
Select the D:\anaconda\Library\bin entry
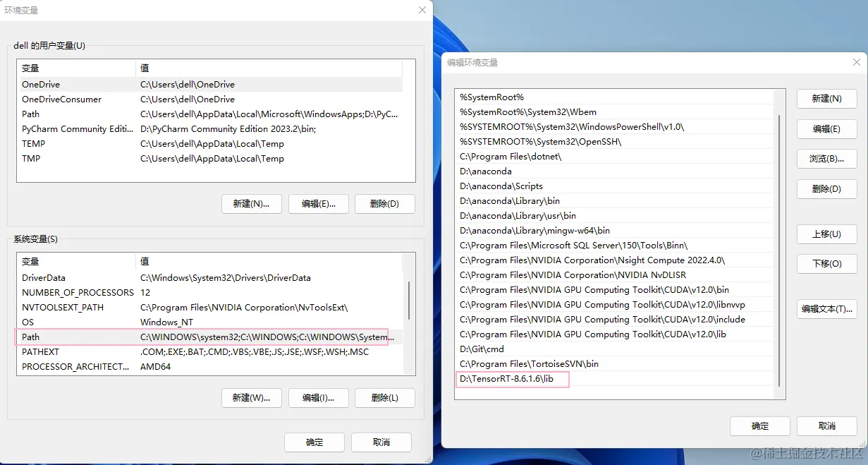614,200
